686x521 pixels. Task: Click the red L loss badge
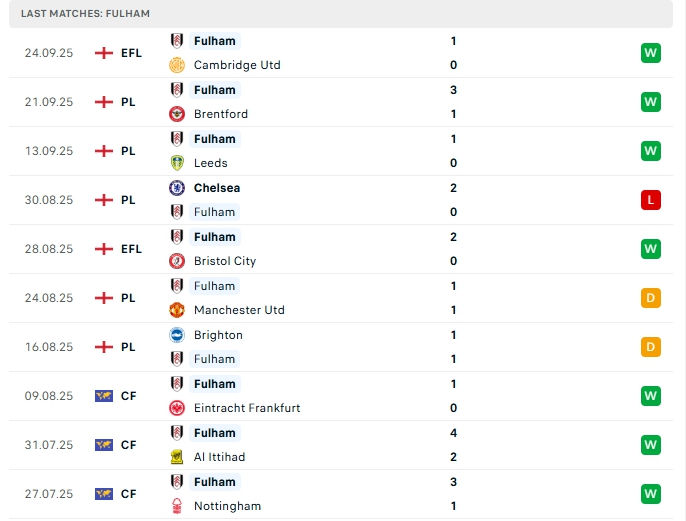pyautogui.click(x=651, y=200)
